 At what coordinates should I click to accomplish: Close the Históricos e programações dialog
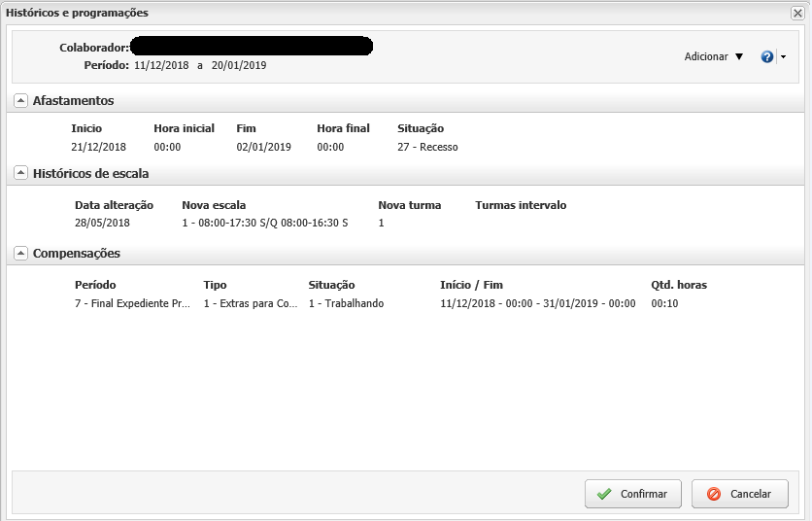point(797,13)
